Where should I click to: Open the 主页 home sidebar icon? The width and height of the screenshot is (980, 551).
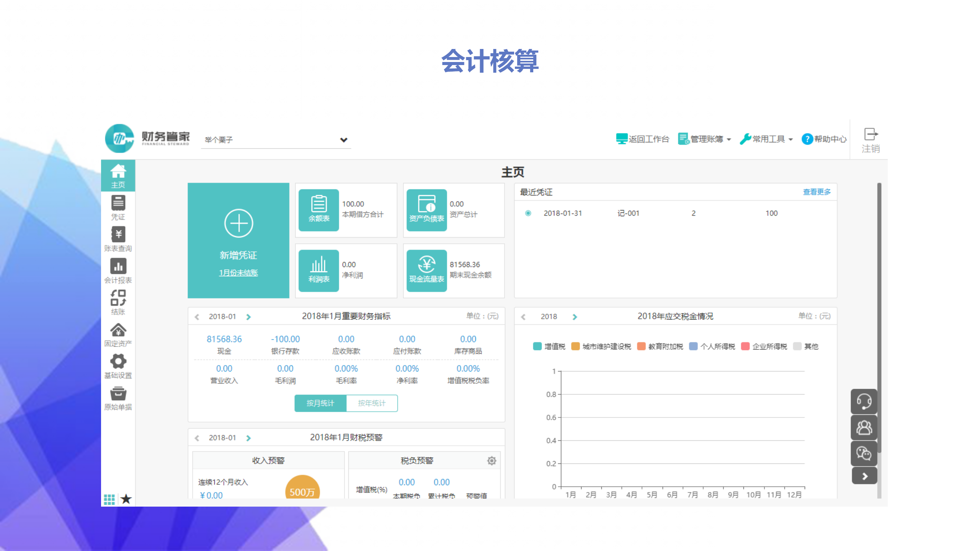[118, 176]
